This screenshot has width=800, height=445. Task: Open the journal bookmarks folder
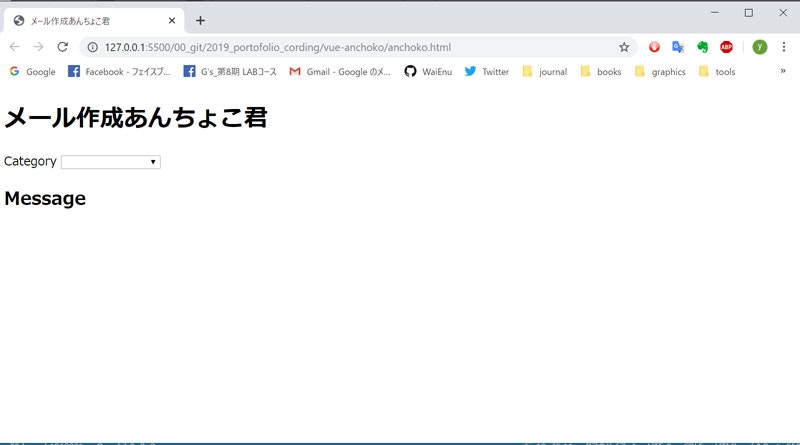click(545, 72)
